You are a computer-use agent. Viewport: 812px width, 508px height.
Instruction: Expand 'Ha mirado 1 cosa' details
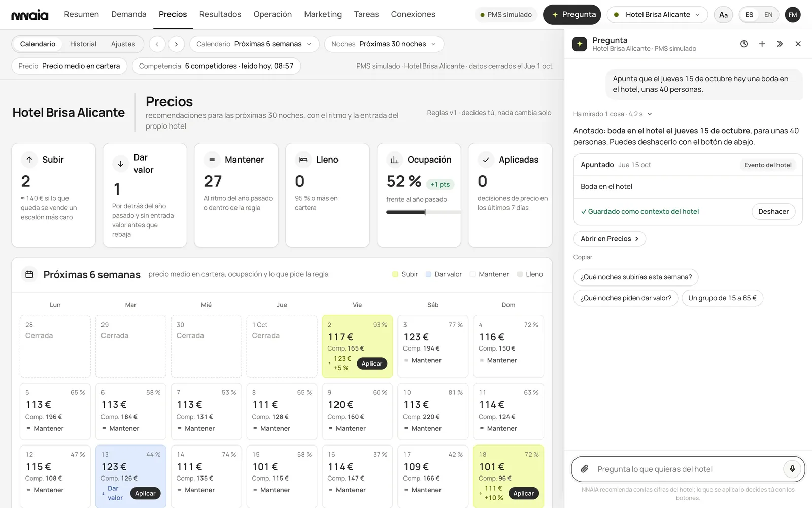[x=613, y=114]
